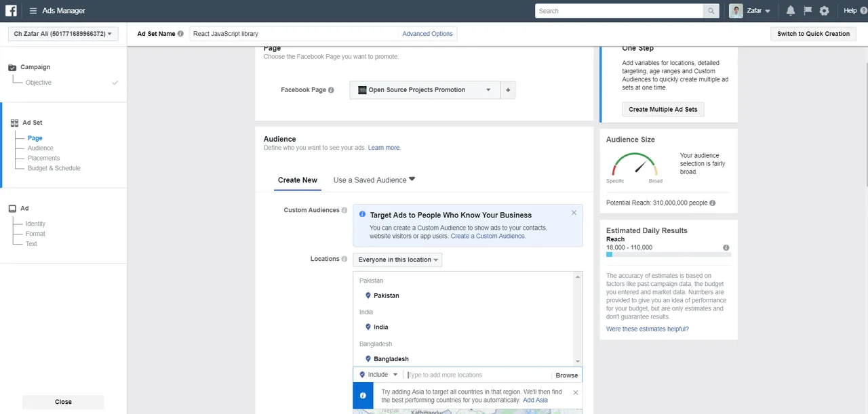Open Everyone in this location dropdown

[397, 260]
